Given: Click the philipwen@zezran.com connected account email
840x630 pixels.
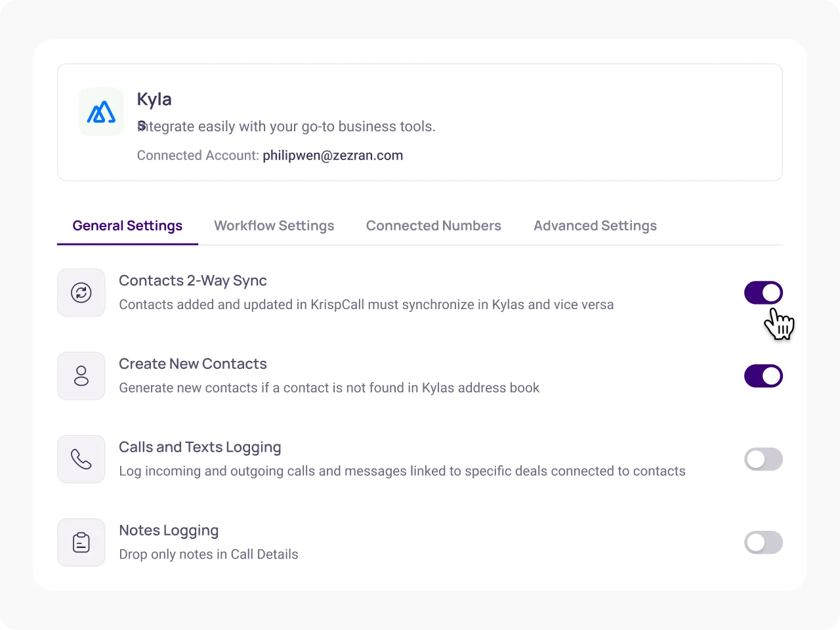Looking at the screenshot, I should click(333, 156).
